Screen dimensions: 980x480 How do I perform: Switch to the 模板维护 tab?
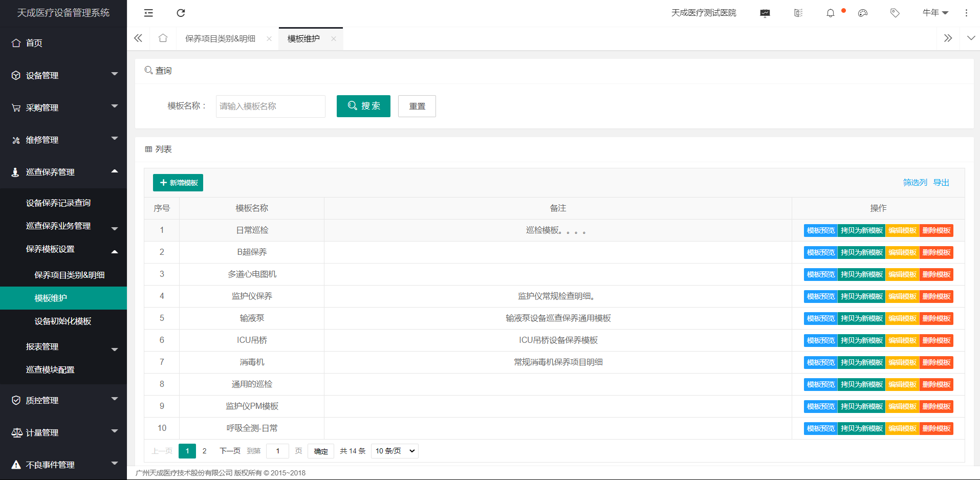pos(303,39)
